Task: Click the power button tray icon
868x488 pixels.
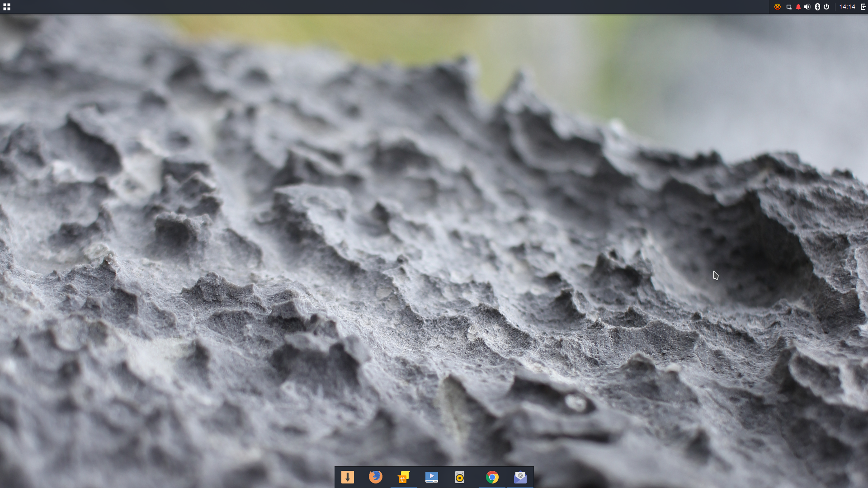Action: pos(826,7)
